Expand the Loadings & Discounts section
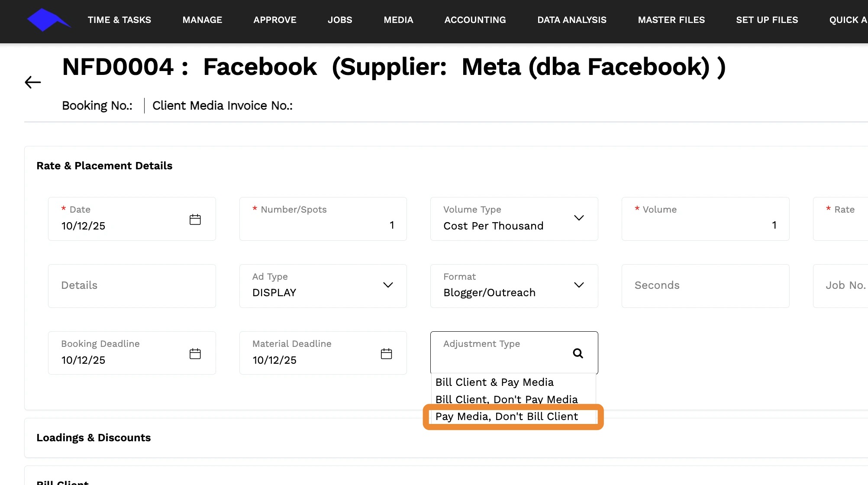The image size is (868, 485). (x=94, y=438)
